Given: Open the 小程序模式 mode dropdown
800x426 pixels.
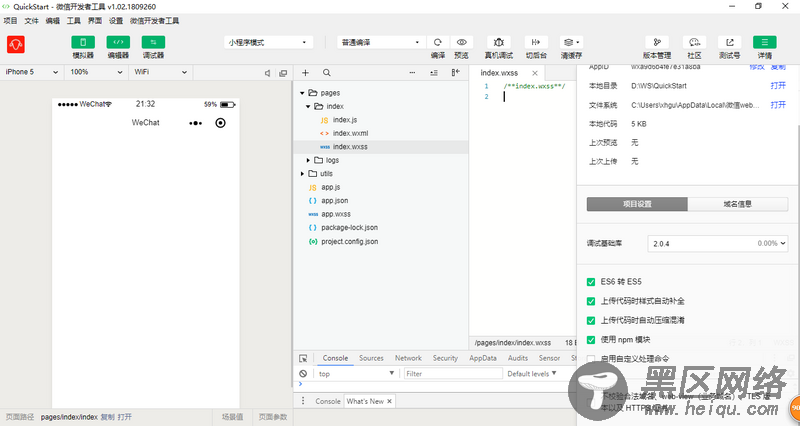Looking at the screenshot, I should (268, 42).
